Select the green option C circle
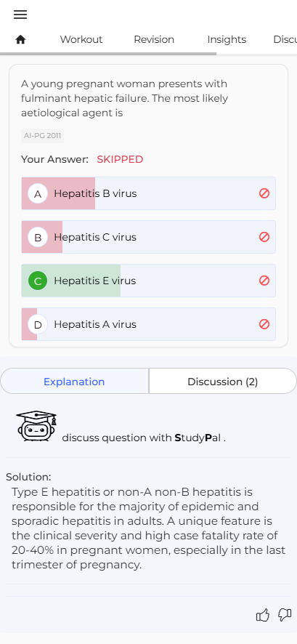The height and width of the screenshot is (644, 297). click(x=38, y=281)
